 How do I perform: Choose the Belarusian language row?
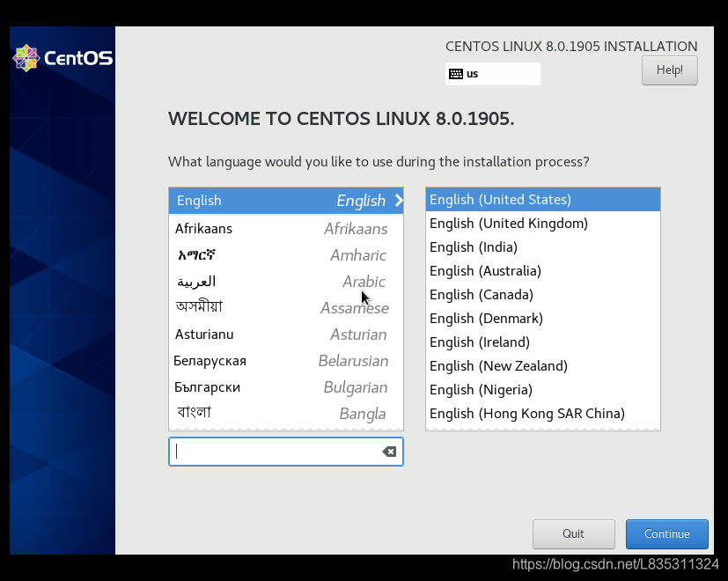point(286,361)
